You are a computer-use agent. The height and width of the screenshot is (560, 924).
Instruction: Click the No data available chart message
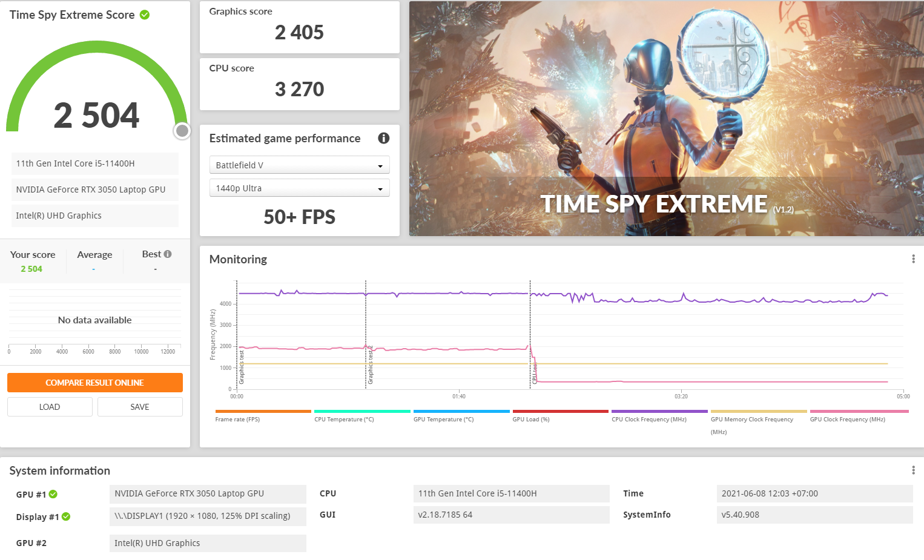click(94, 320)
